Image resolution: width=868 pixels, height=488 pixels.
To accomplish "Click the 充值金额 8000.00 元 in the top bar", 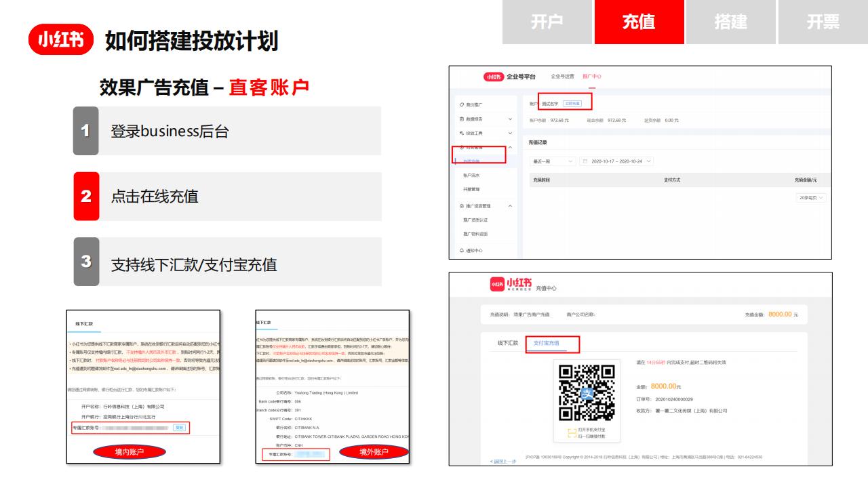I will 772,314.
